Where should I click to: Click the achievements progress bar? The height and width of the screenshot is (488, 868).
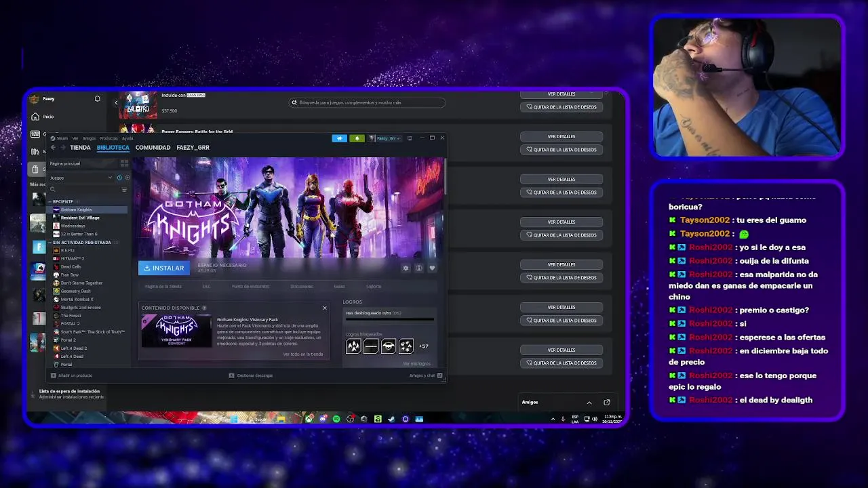click(390, 319)
